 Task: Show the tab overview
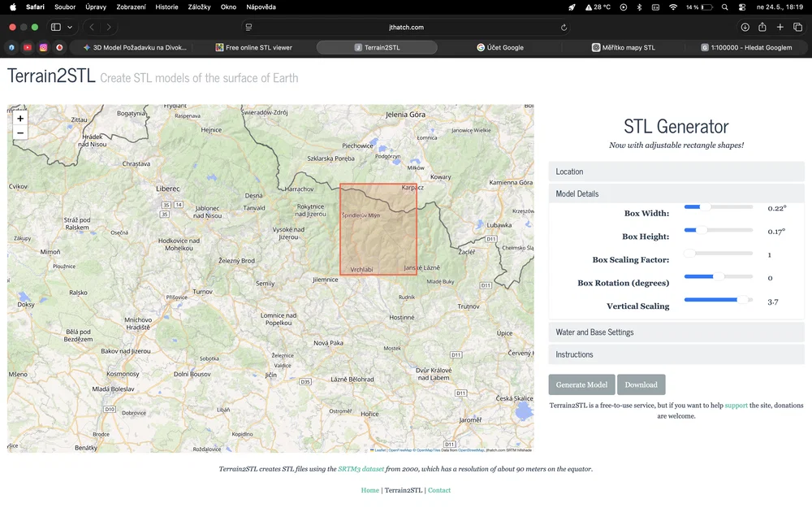[x=798, y=27]
